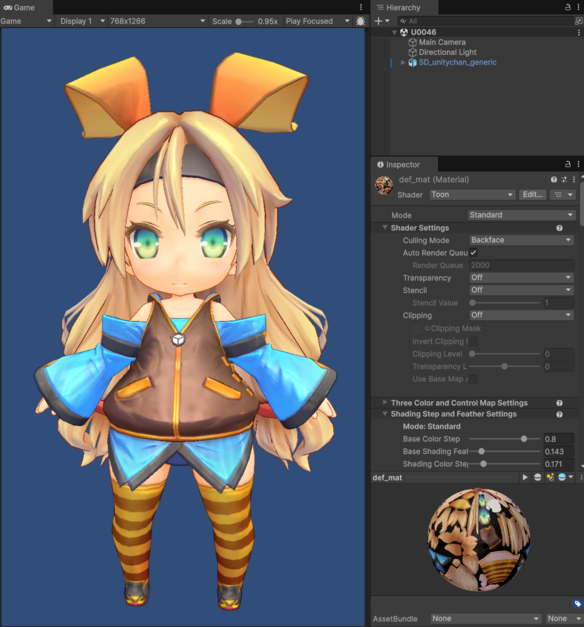Open the material list view mode dropdown
Screen dimensions: 584x627
coord(563,195)
